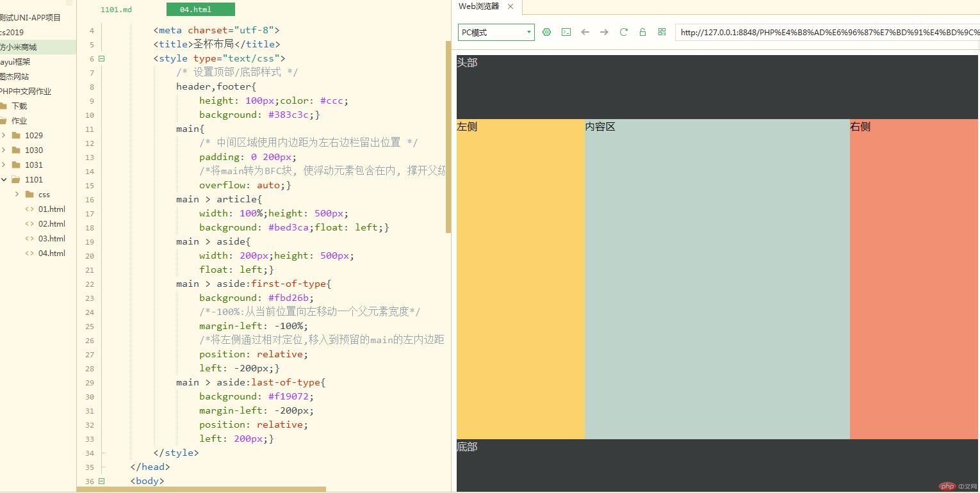Expand the 1030 folder
This screenshot has width=980, height=493.
pyautogui.click(x=4, y=150)
